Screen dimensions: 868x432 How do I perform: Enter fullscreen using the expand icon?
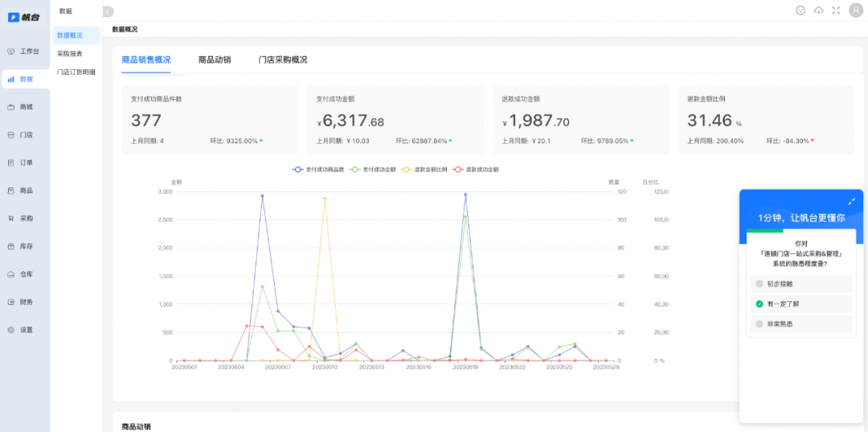click(x=837, y=10)
